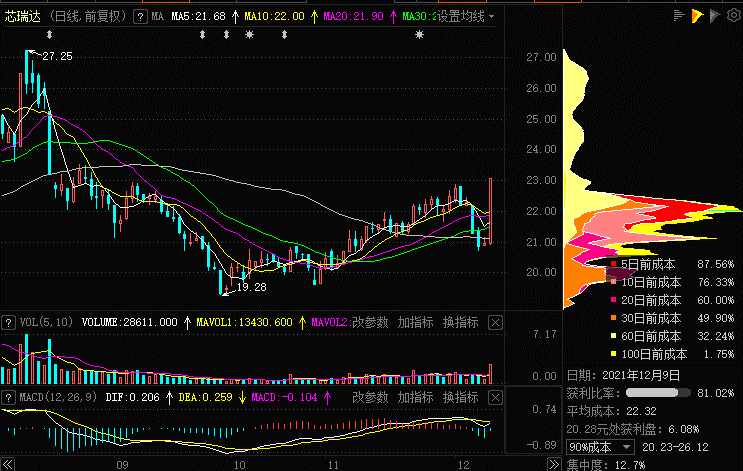The image size is (743, 471).
Task: Select the orange highlighted chip-view icon
Action: (698, 15)
